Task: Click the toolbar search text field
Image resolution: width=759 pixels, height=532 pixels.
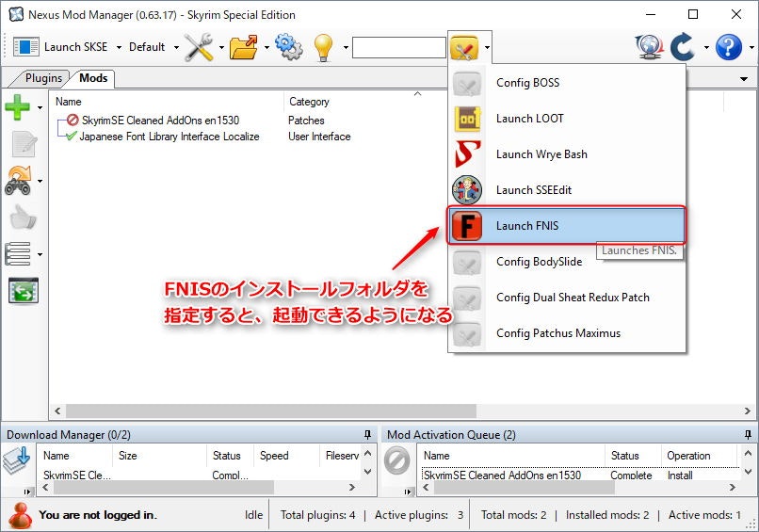Action: point(399,47)
